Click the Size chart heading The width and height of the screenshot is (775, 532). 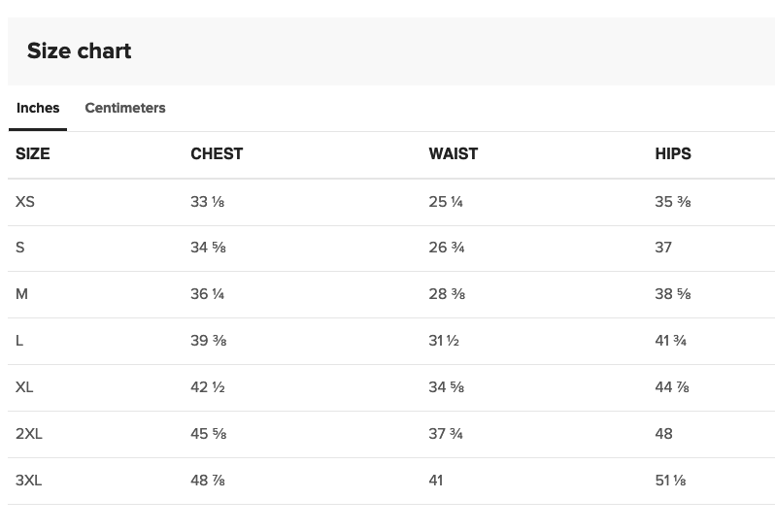click(79, 50)
